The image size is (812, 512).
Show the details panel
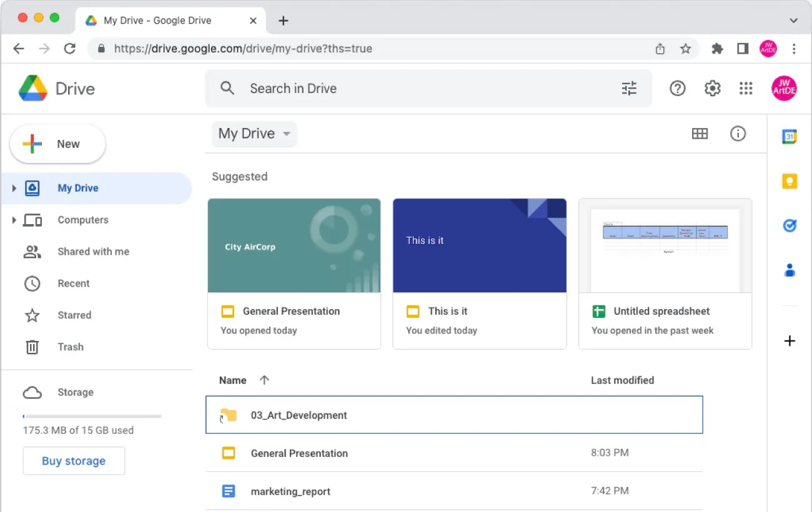(x=738, y=134)
